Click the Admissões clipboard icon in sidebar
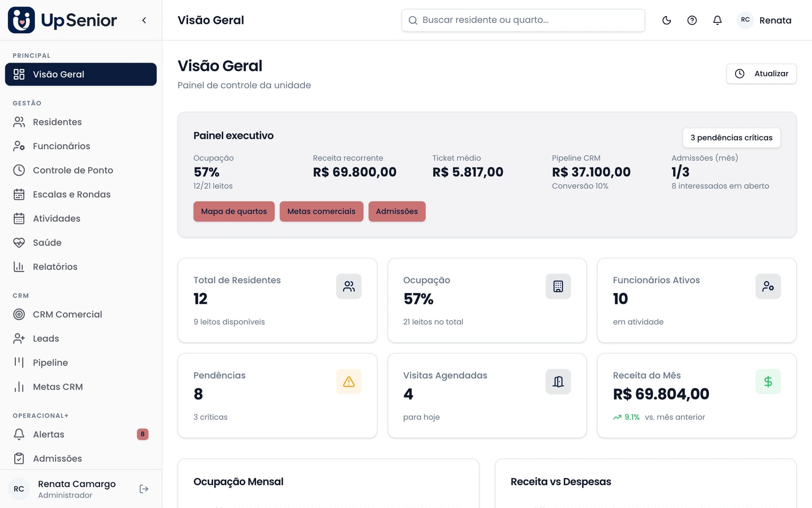This screenshot has height=508, width=812. point(19,458)
